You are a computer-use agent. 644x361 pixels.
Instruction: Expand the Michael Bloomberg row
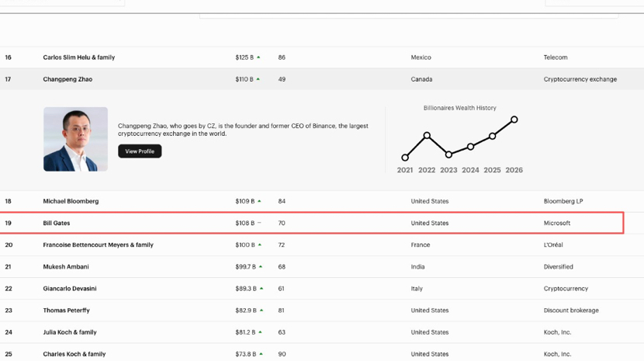322,201
